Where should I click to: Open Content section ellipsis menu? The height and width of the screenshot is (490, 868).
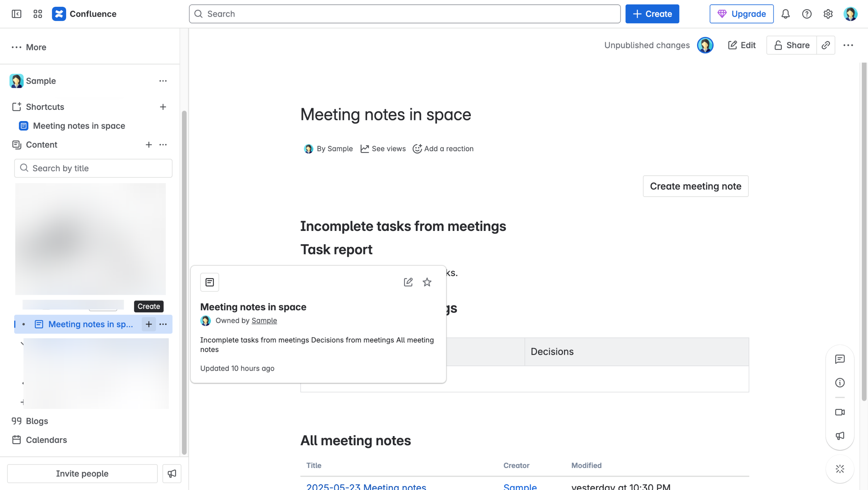(x=163, y=145)
